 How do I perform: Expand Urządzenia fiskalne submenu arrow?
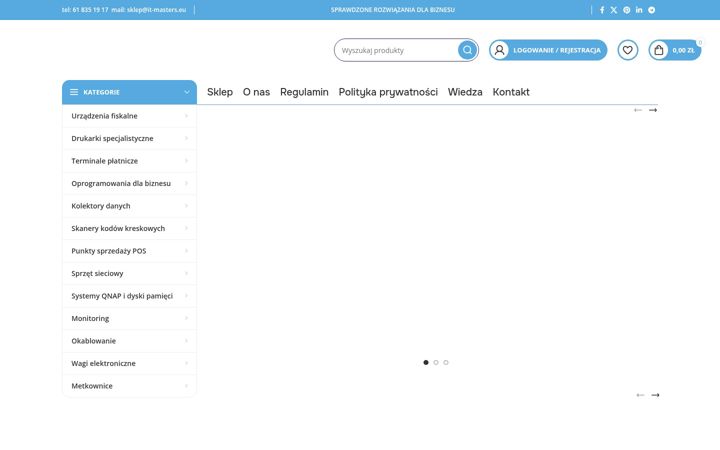click(x=186, y=116)
